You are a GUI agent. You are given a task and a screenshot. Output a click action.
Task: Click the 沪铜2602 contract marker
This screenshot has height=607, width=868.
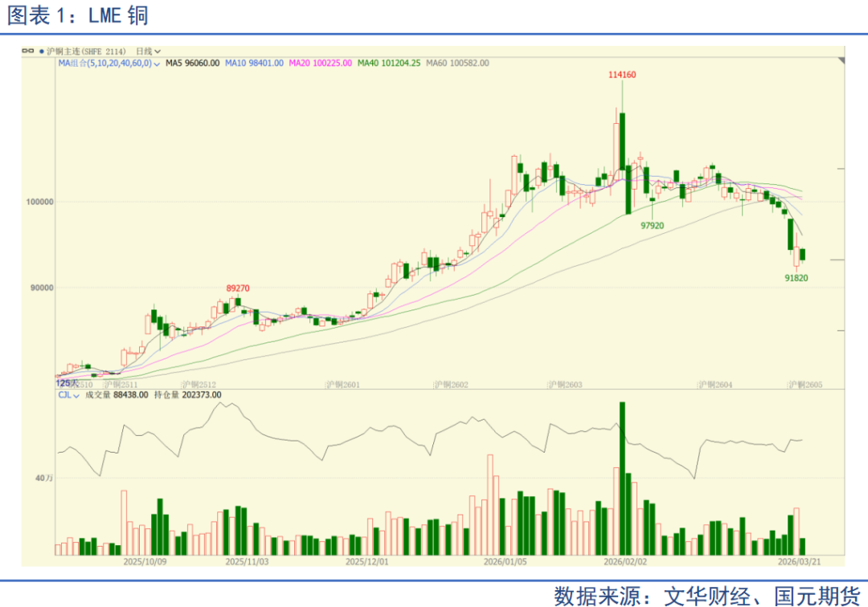tap(451, 384)
